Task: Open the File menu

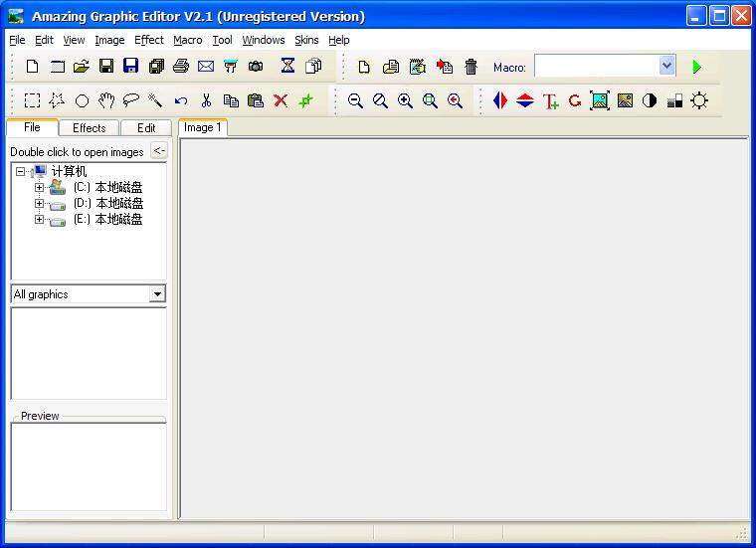Action: tap(17, 40)
